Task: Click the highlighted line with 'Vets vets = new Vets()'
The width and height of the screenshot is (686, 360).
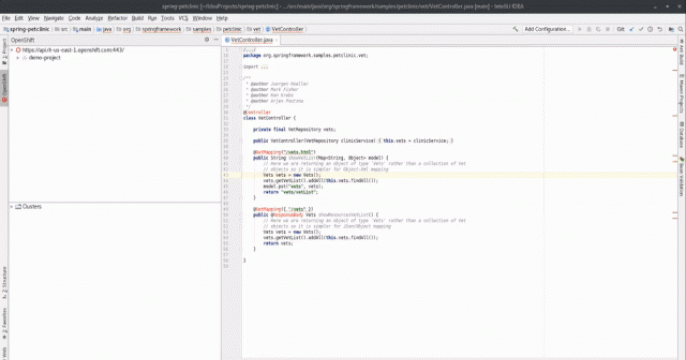Action: point(292,175)
